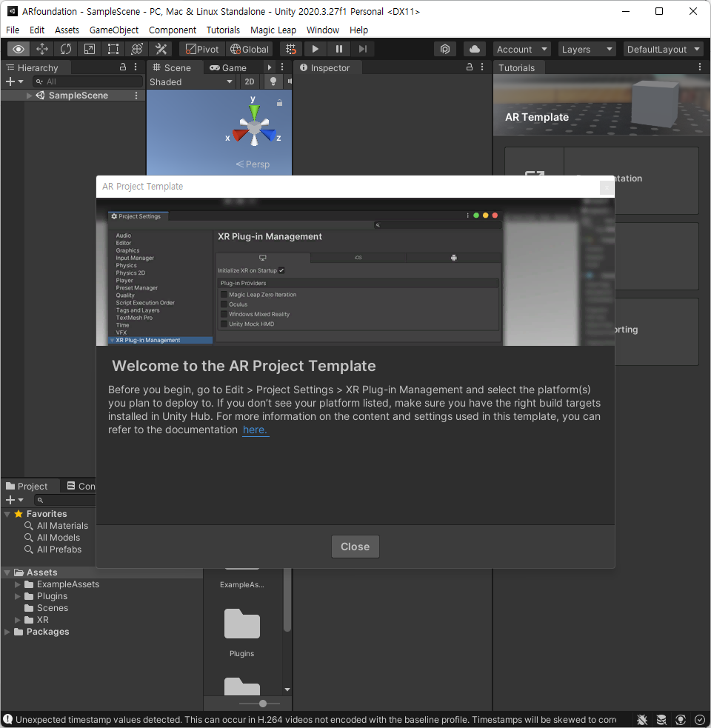Open the Tutorials menu
The image size is (711, 728).
(223, 30)
